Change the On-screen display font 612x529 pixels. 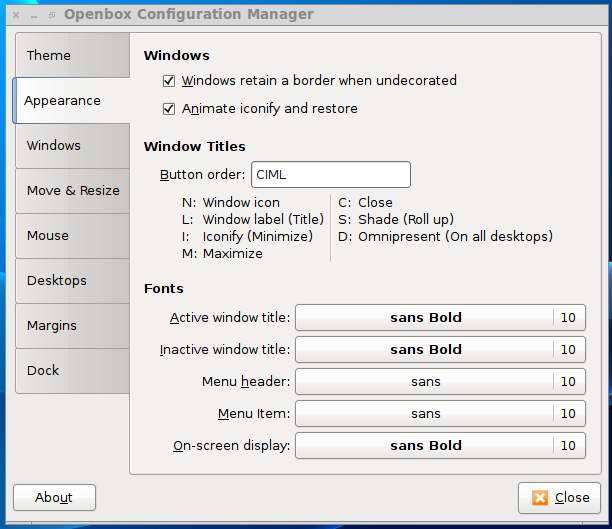[x=440, y=445]
